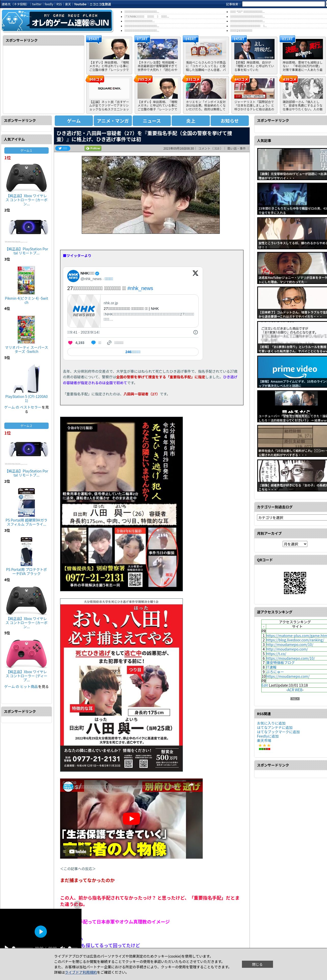
Task: Click 激安特価板ブログ ranking link
Action: 280,663
